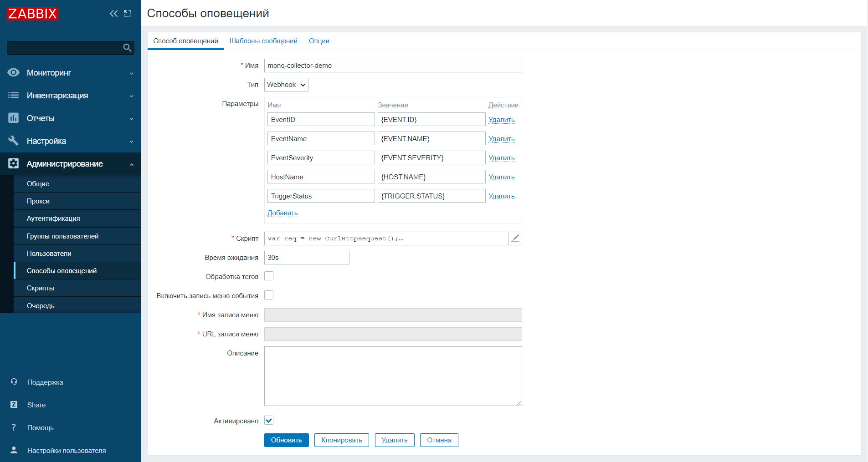Open script editor with pencil icon

point(515,239)
